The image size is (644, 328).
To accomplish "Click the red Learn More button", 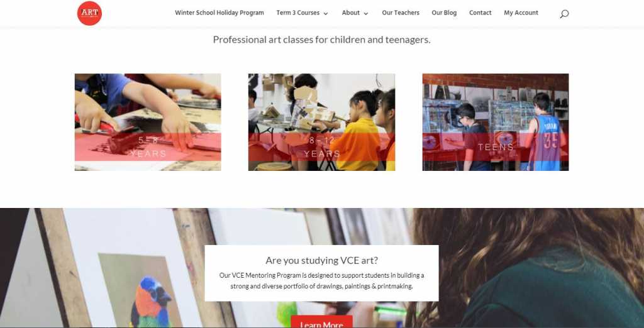I will (321, 322).
